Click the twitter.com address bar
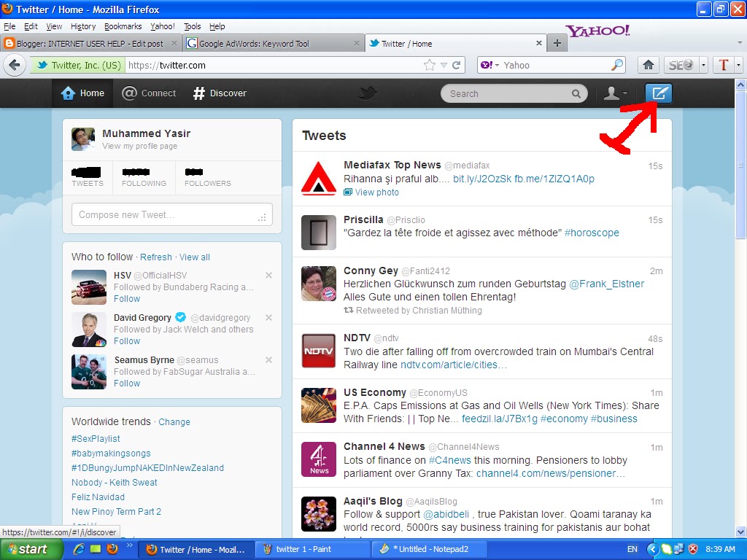Viewport: 747px width, 560px height. point(274,65)
